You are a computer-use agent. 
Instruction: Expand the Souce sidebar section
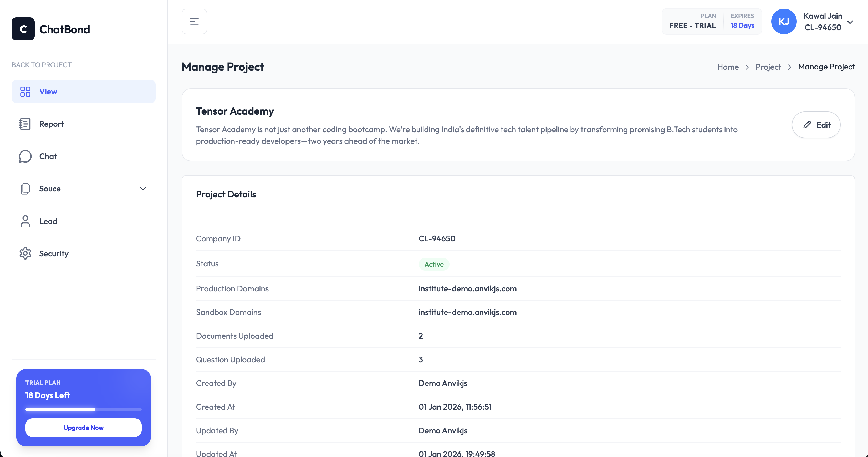tap(143, 189)
